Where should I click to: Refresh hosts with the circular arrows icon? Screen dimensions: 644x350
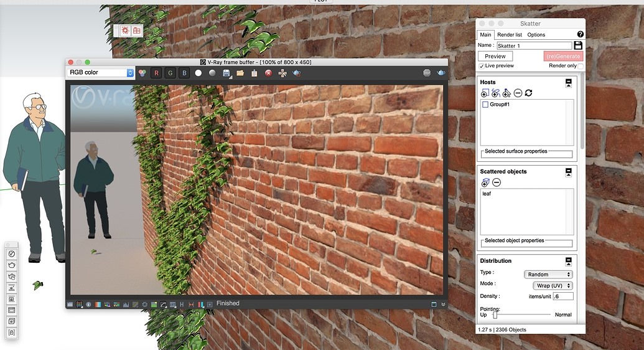point(529,93)
